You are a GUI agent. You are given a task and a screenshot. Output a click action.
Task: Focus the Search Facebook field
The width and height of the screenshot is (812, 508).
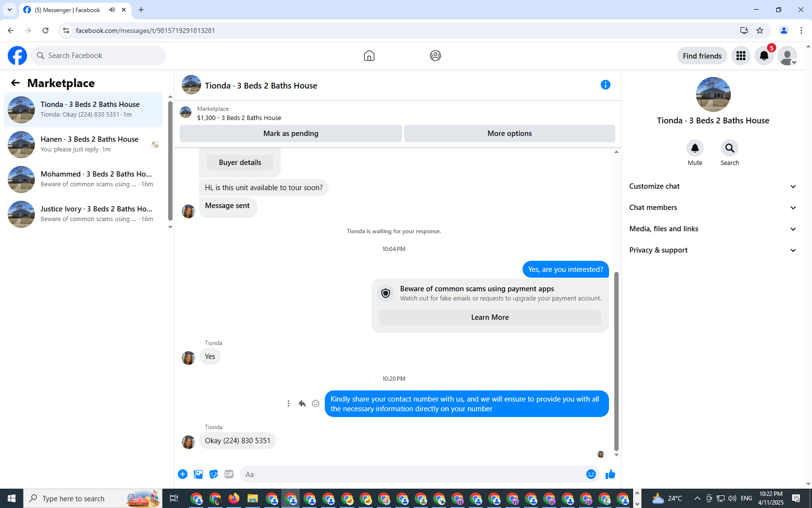[99, 56]
